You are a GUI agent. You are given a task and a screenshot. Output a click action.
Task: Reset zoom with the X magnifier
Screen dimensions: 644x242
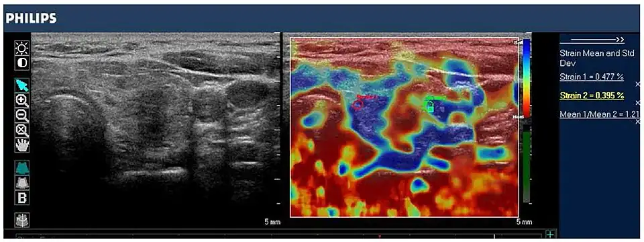point(21,130)
